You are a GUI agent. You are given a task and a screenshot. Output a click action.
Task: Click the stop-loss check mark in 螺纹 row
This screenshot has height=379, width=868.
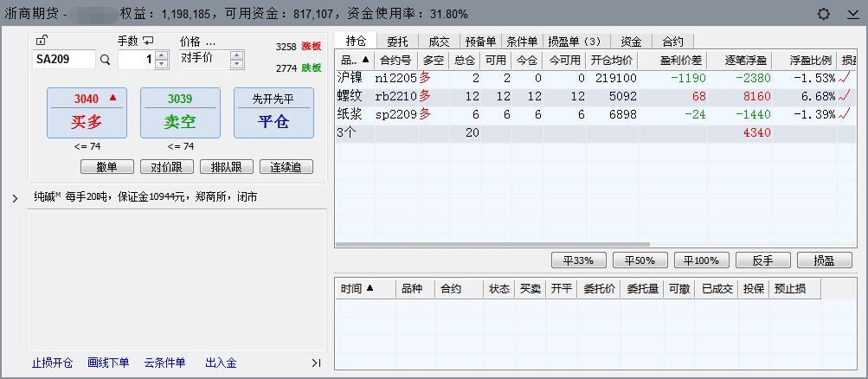[x=845, y=96]
